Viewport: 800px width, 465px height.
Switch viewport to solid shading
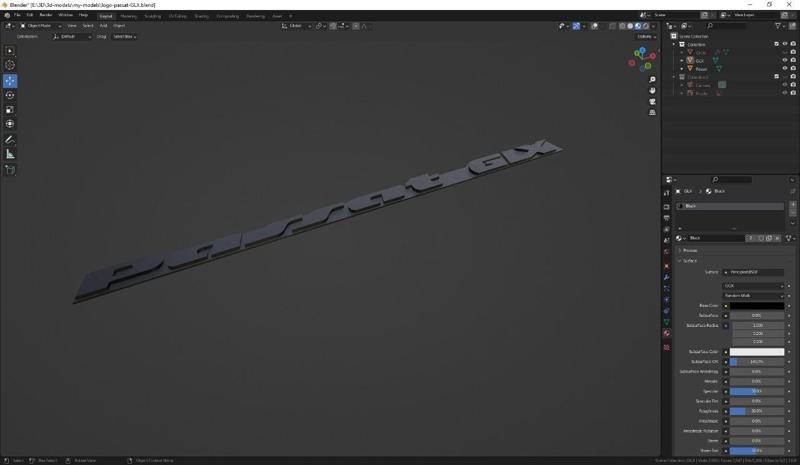coord(630,26)
